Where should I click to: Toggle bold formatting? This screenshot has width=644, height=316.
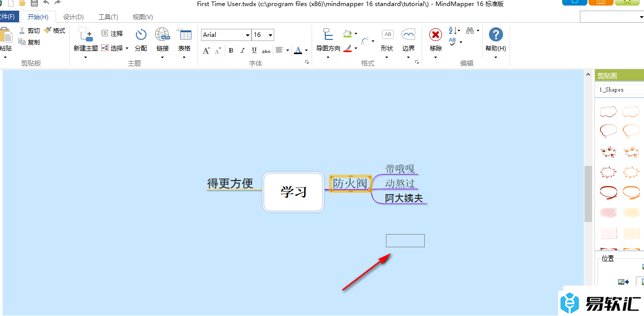tap(231, 50)
